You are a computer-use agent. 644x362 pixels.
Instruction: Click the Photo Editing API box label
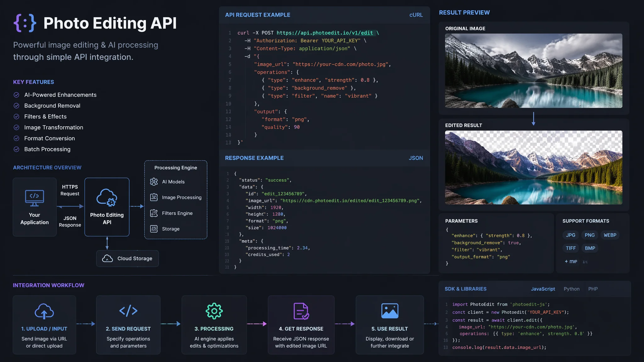point(107,219)
